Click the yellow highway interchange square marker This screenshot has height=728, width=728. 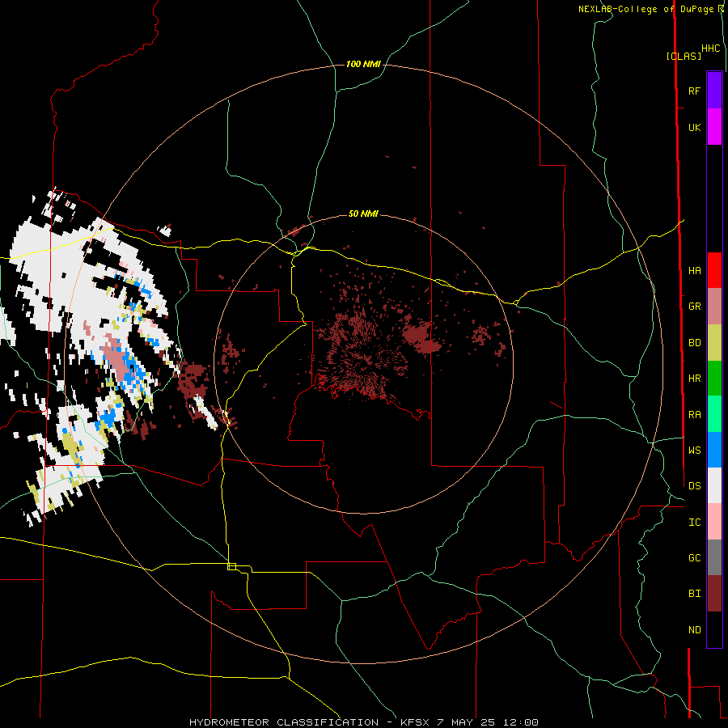tap(231, 566)
